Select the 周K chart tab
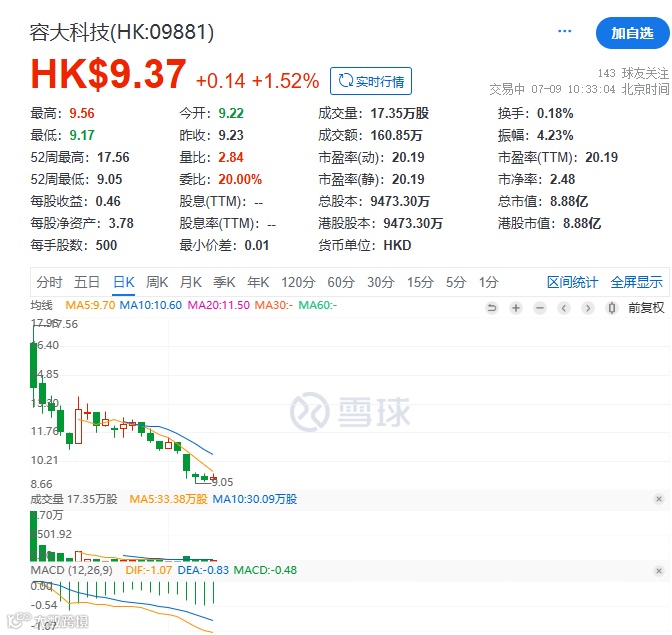 [157, 282]
